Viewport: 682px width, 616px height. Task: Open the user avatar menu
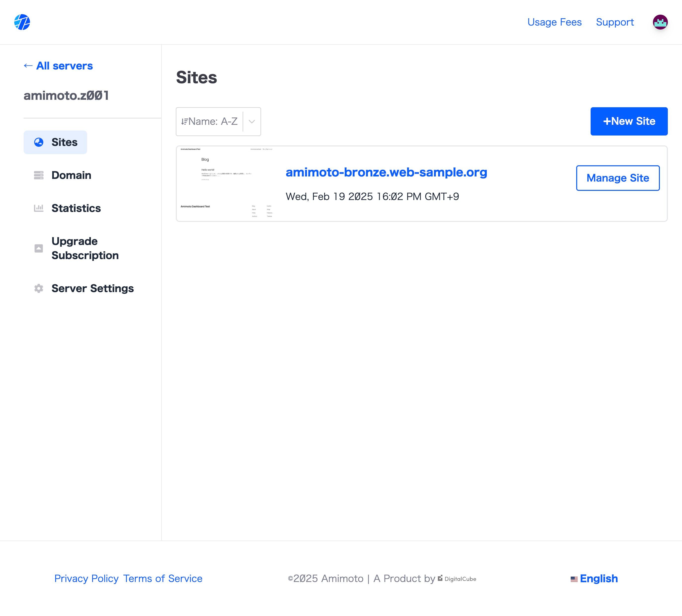click(660, 22)
